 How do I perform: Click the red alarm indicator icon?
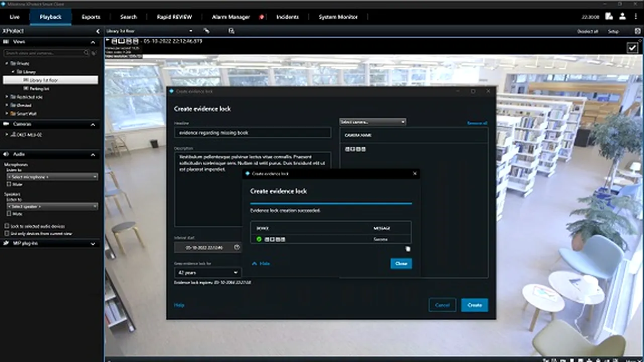click(262, 17)
